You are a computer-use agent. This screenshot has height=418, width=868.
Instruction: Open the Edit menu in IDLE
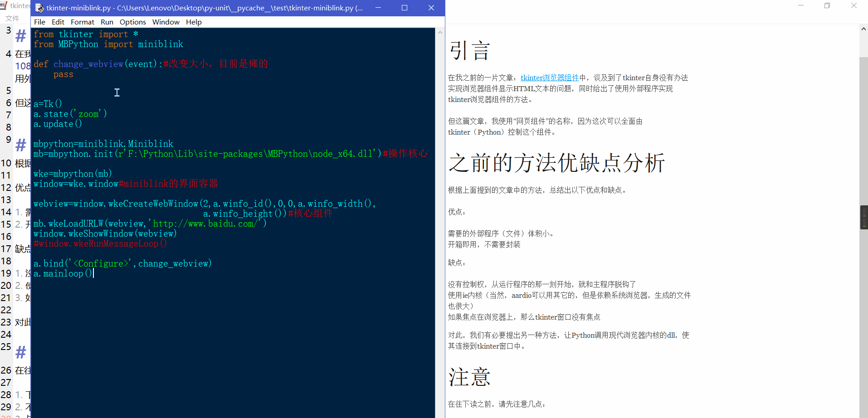point(58,22)
